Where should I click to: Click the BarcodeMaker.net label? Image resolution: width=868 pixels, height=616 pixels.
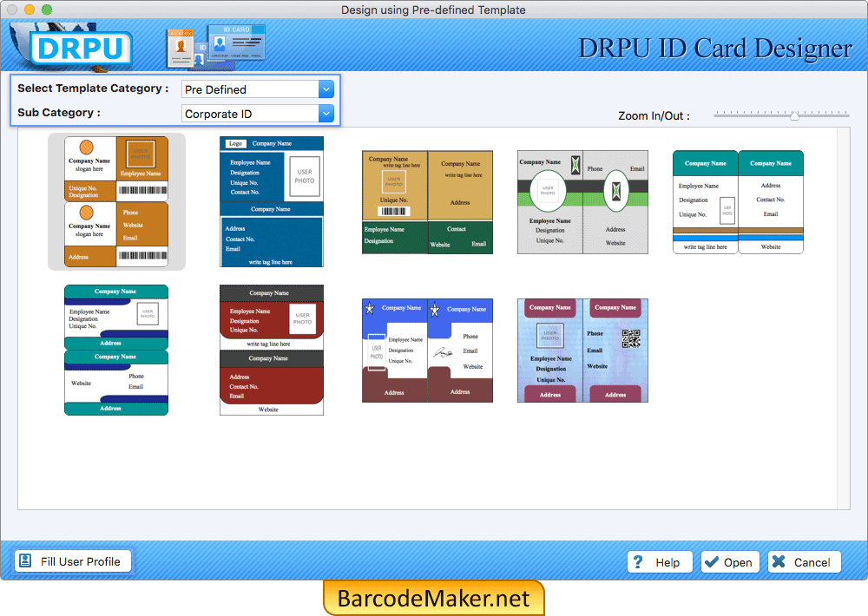(433, 599)
